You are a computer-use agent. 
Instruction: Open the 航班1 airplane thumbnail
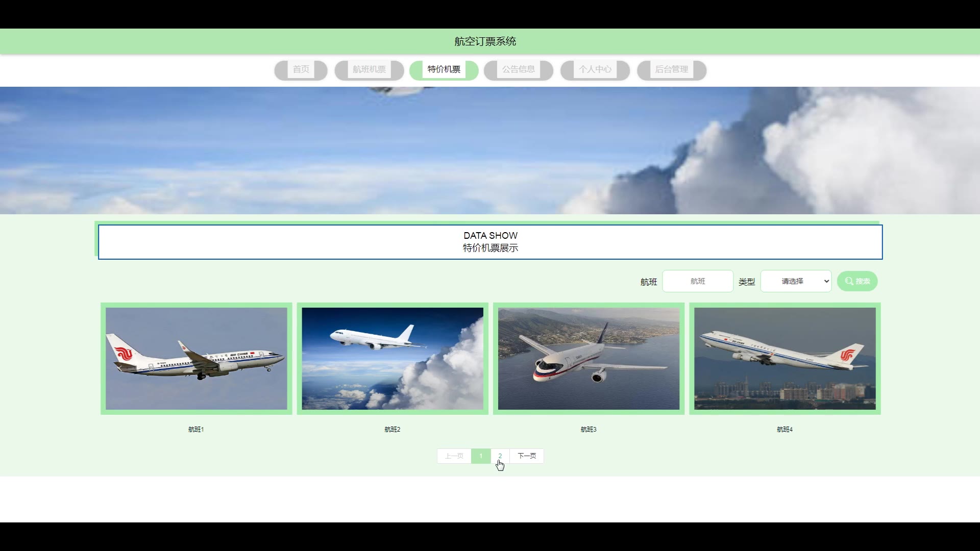[x=197, y=358]
